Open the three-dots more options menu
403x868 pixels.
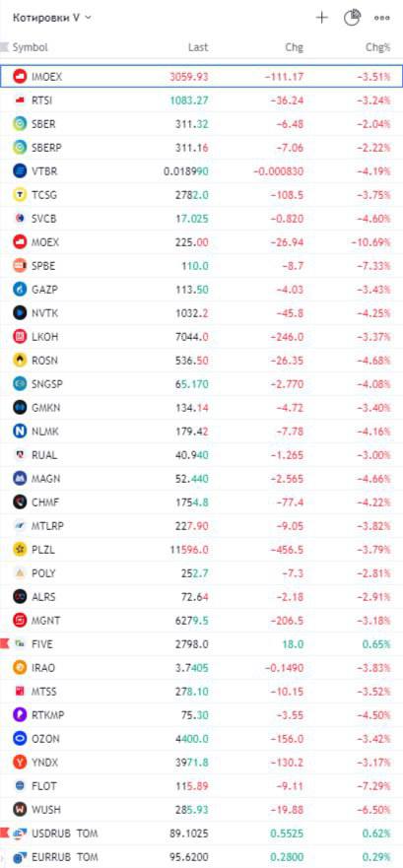coord(382,18)
